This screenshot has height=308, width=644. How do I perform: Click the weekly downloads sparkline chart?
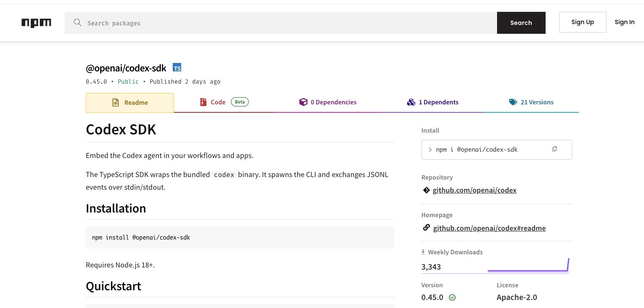click(528, 266)
